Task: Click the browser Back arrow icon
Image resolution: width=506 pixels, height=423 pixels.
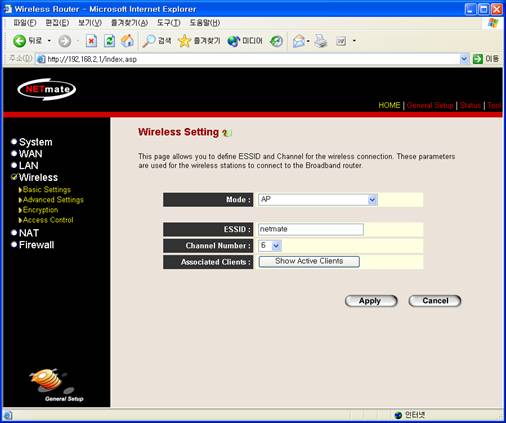Action: pos(19,41)
